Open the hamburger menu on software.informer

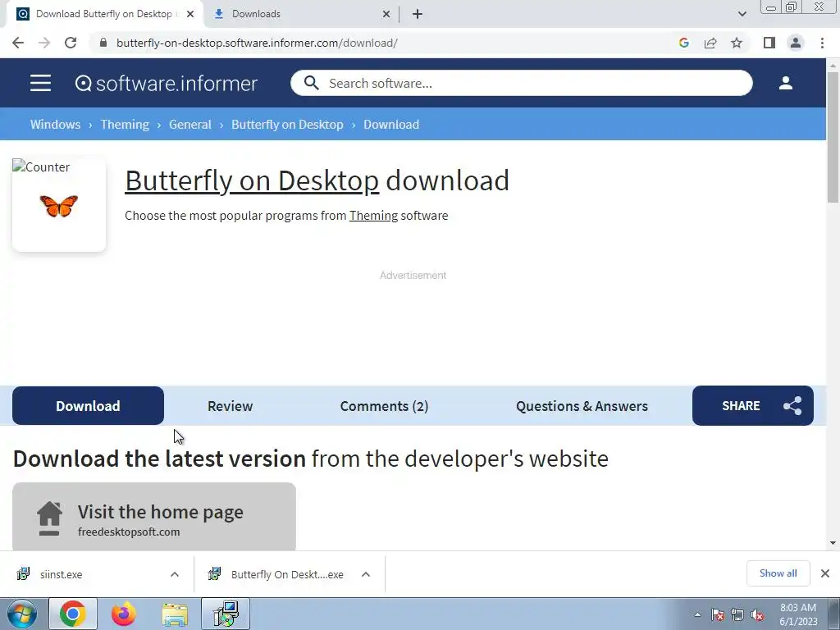point(41,83)
